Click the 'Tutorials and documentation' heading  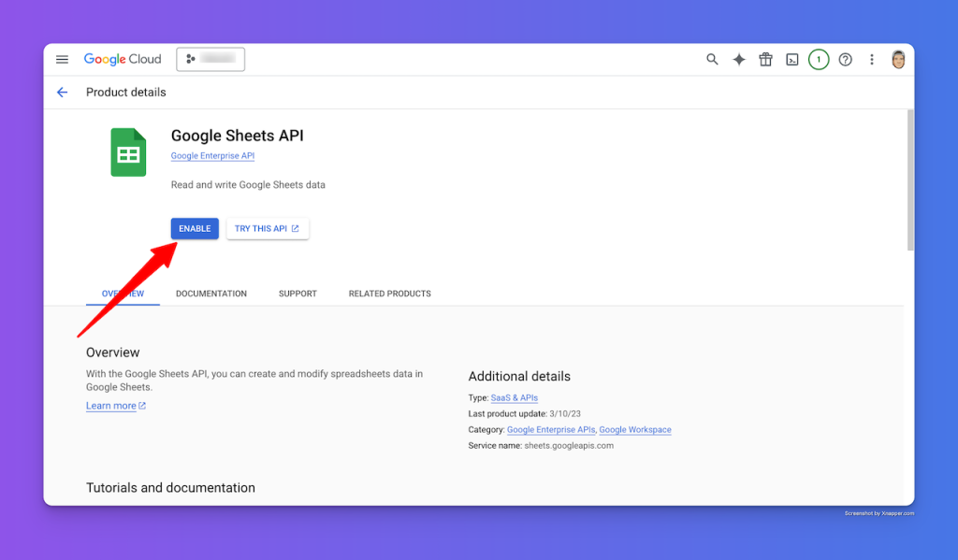(x=170, y=488)
